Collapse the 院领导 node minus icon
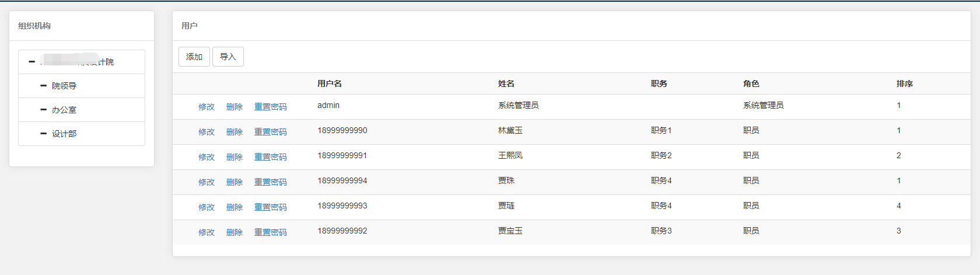 43,86
